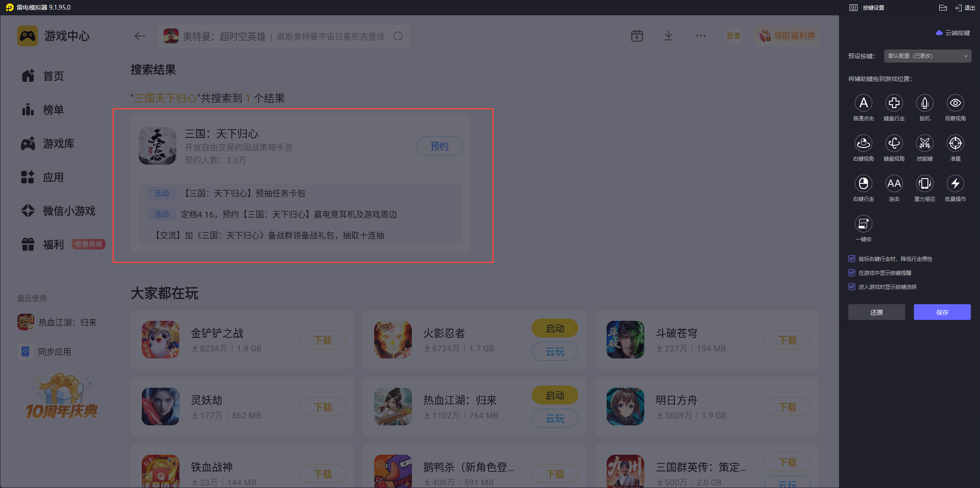Select the 普通点击 tap key icon
The width and height of the screenshot is (980, 488).
click(863, 103)
